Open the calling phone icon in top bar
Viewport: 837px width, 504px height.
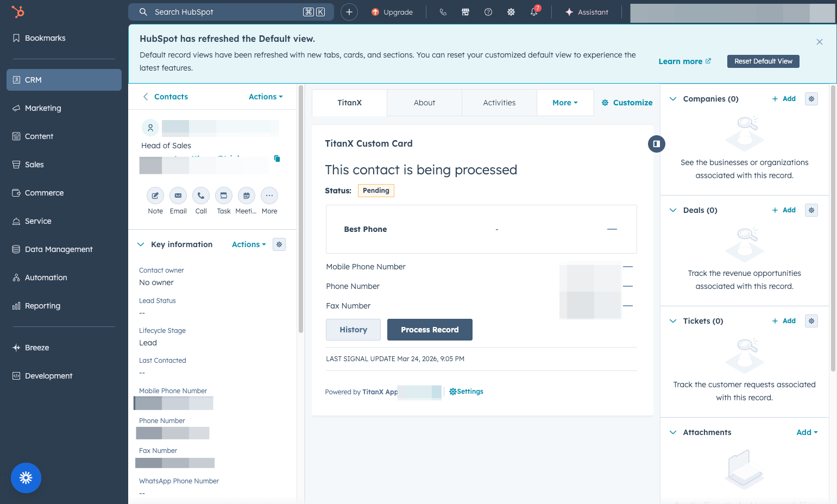pos(443,12)
